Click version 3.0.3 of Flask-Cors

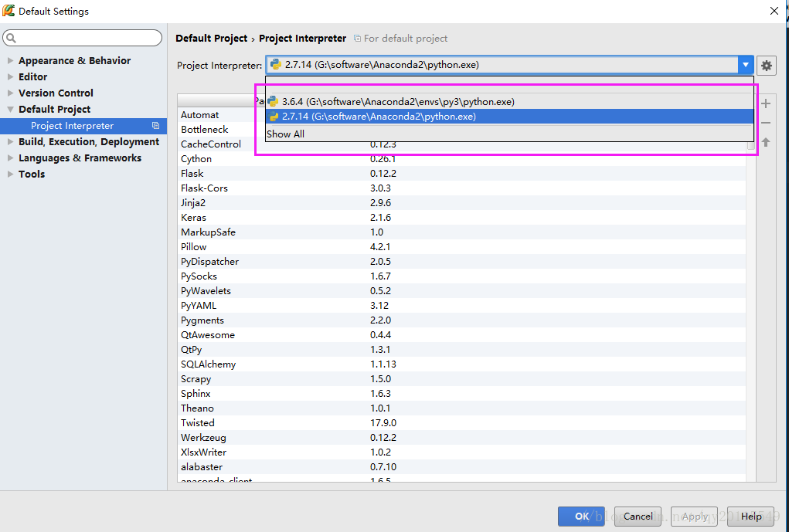[x=380, y=188]
